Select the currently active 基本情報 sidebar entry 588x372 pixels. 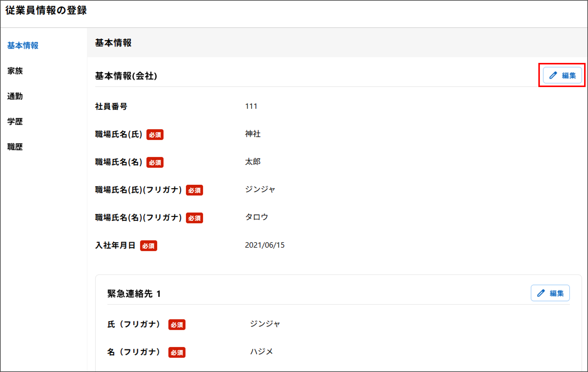point(22,45)
